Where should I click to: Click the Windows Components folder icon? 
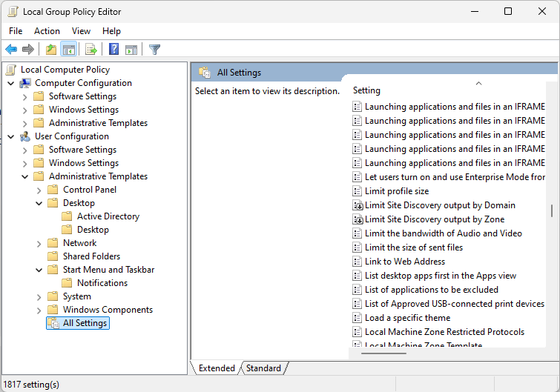click(x=53, y=310)
